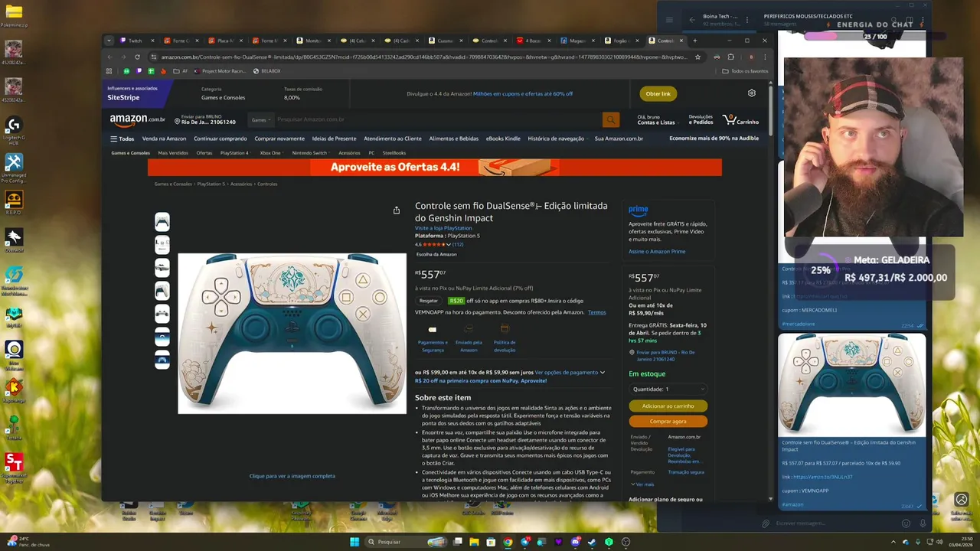Click the share icon above the product image

pyautogui.click(x=397, y=210)
